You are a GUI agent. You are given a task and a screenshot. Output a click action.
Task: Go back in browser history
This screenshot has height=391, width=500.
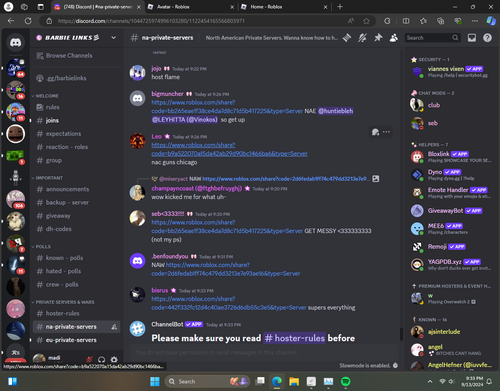tap(11, 21)
